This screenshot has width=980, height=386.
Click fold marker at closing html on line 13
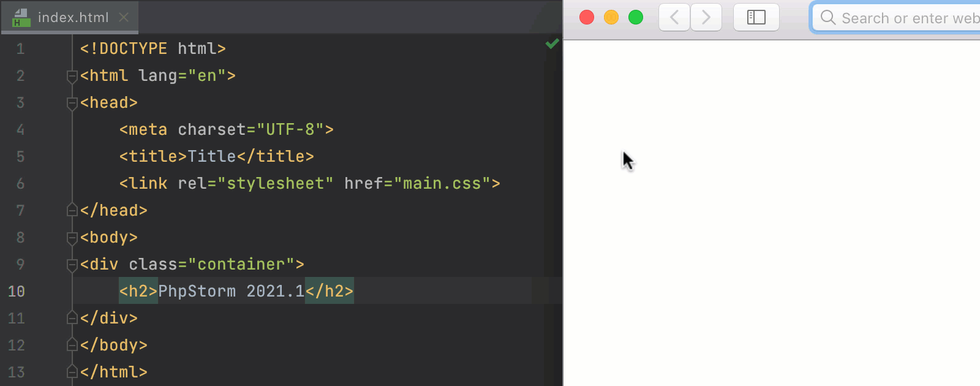click(x=72, y=372)
